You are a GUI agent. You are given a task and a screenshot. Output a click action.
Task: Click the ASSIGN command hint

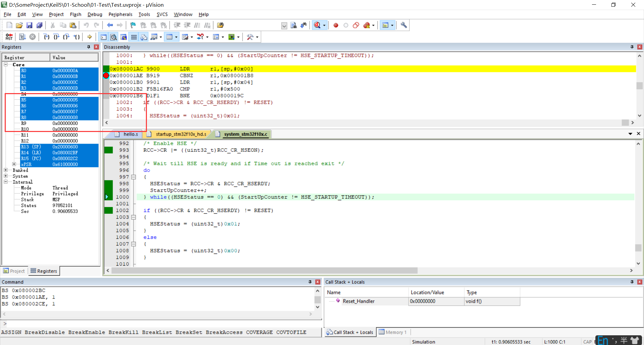pyautogui.click(x=11, y=332)
